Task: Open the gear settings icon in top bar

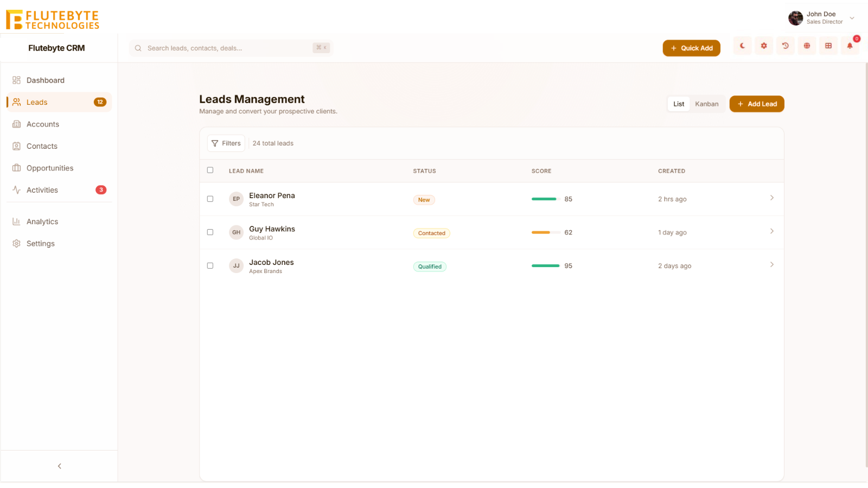Action: (764, 46)
